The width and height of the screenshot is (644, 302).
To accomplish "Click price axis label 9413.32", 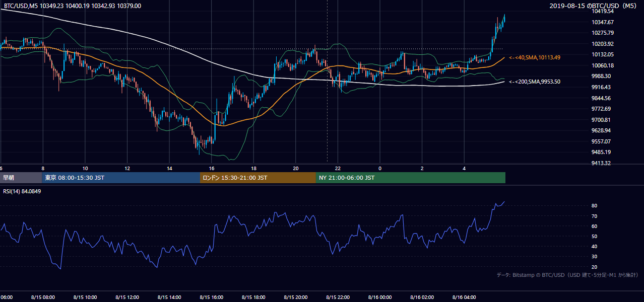I will click(601, 163).
